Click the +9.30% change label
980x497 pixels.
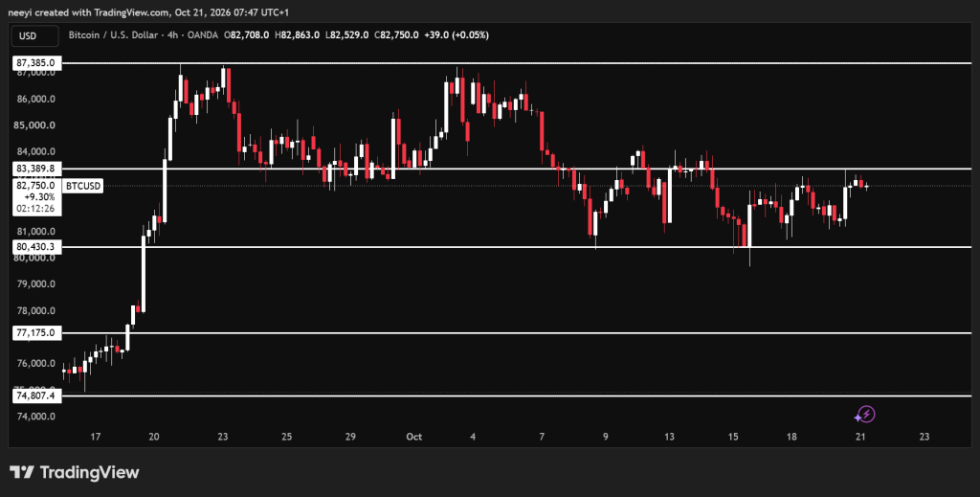[x=37, y=197]
